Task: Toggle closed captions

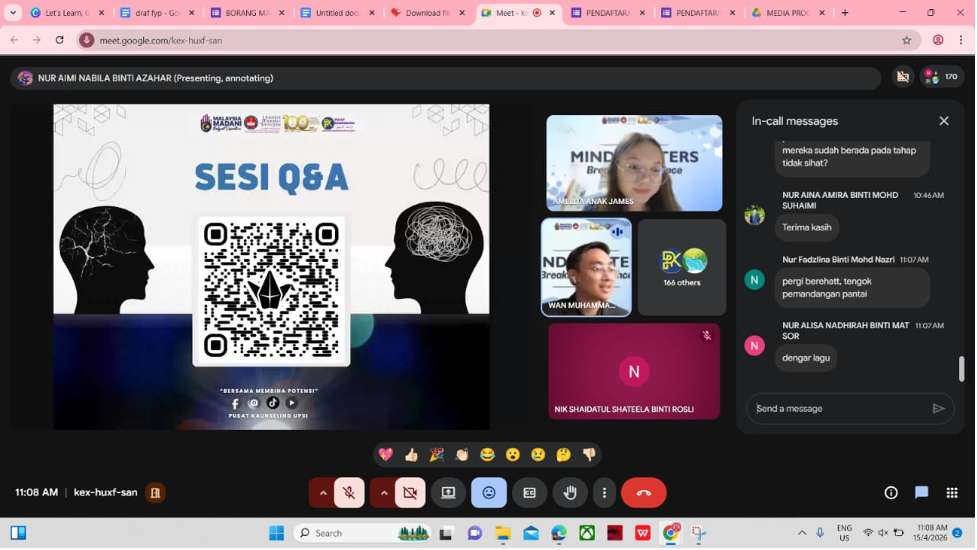Action: [x=529, y=493]
